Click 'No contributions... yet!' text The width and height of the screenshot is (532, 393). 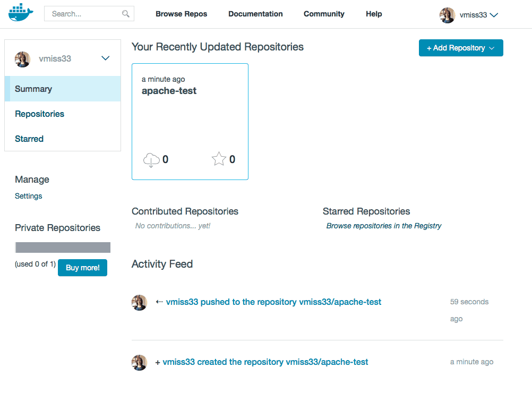pyautogui.click(x=173, y=226)
